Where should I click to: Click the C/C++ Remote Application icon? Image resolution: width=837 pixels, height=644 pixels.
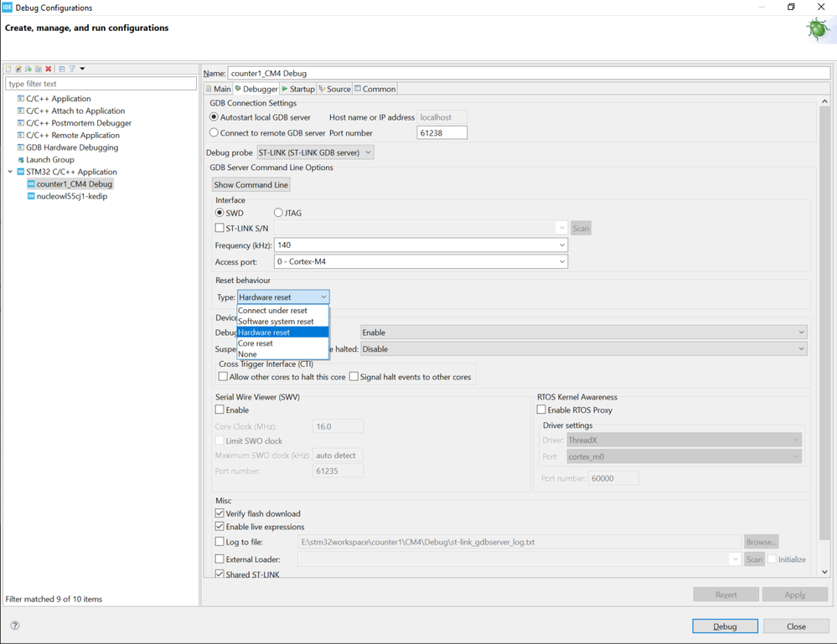pyautogui.click(x=21, y=136)
